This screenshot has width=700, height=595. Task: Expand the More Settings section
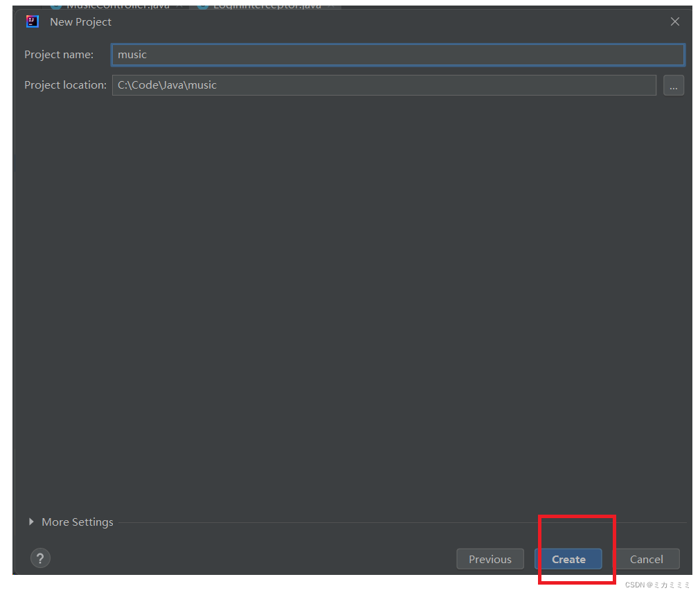tap(71, 522)
